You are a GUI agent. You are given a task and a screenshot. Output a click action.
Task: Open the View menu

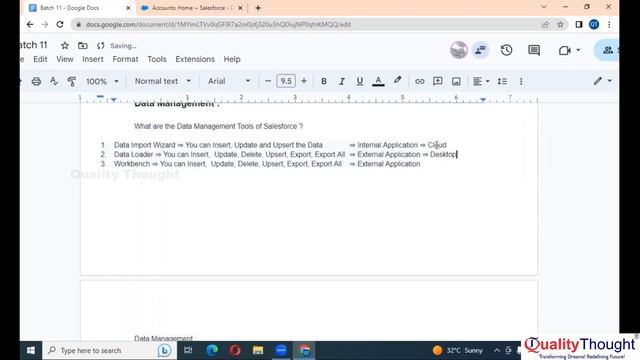click(64, 59)
